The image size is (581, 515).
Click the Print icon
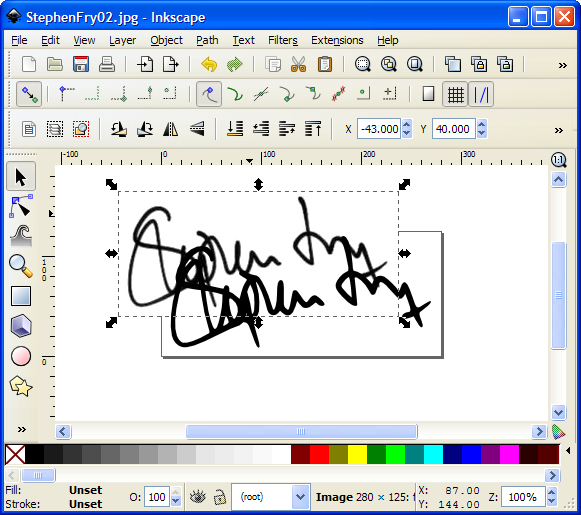[107, 64]
